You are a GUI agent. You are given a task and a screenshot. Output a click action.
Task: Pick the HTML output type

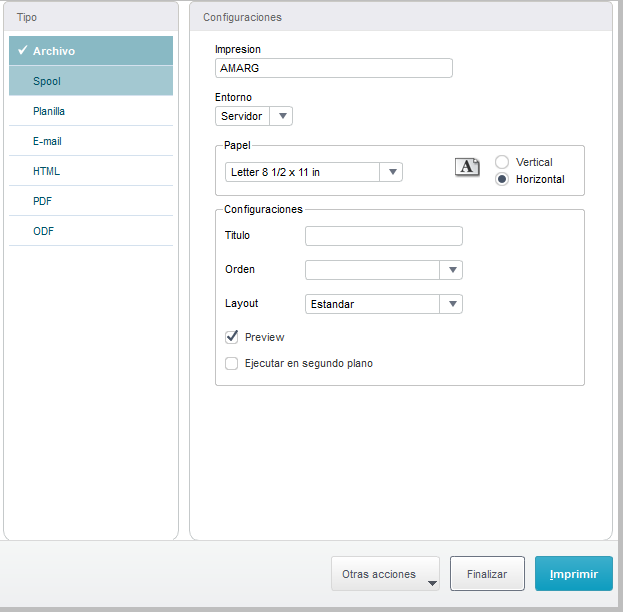[x=91, y=171]
